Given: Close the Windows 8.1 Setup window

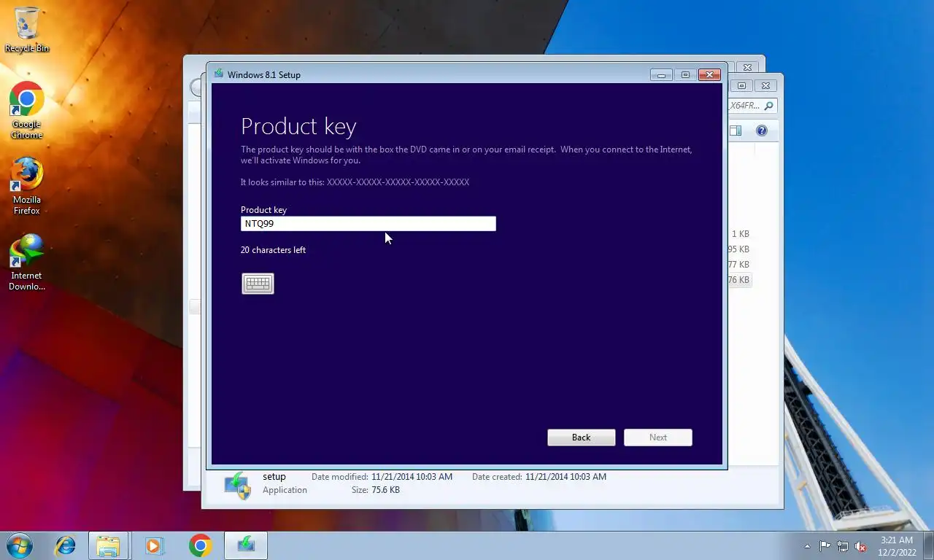Looking at the screenshot, I should pyautogui.click(x=709, y=74).
